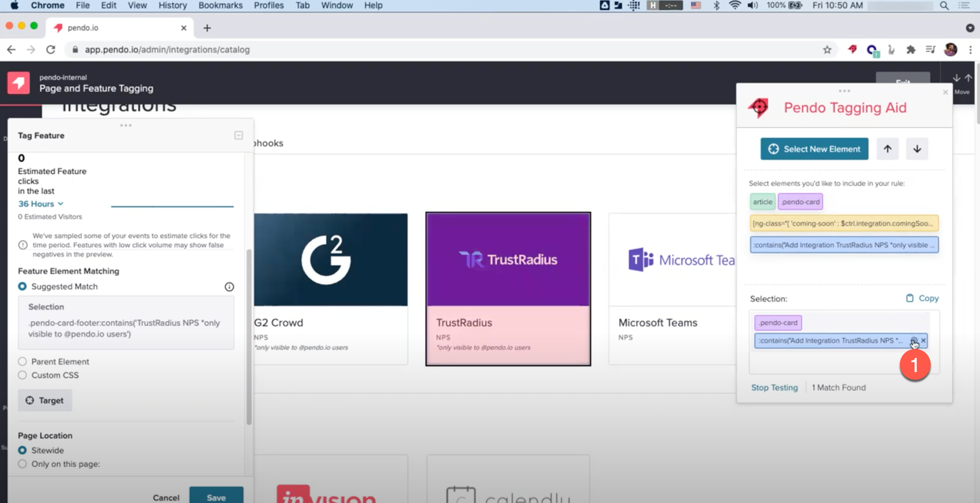Open the Wi-Fi menu bar icon
Viewport: 980px width, 503px height.
[x=735, y=5]
